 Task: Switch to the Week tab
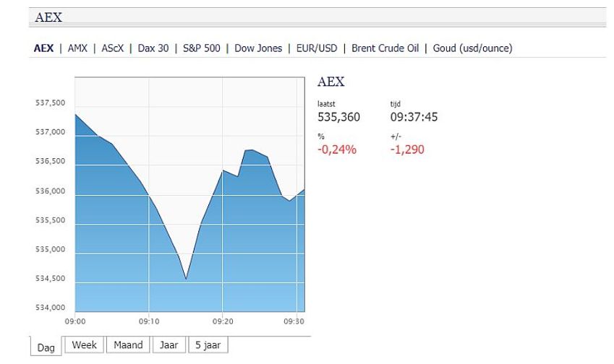click(84, 344)
